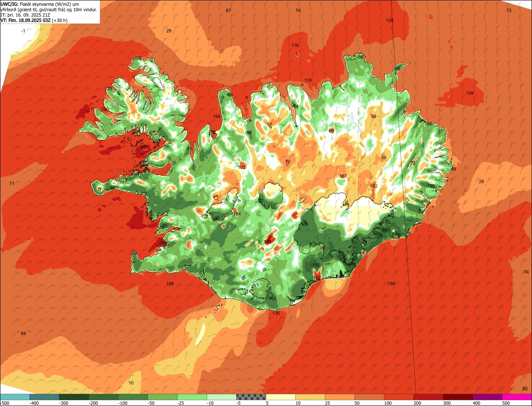The height and width of the screenshot is (406, 532).
Task: Select the '69' value on the map
Action: 331,131
